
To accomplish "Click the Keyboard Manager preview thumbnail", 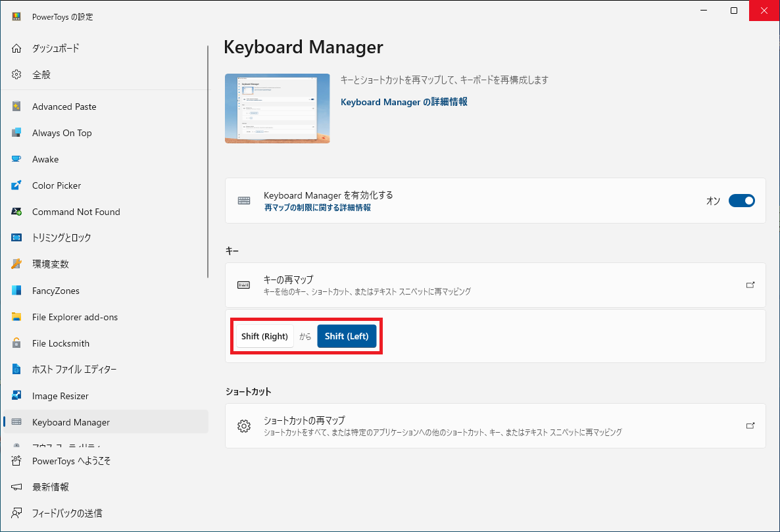I will tap(277, 109).
